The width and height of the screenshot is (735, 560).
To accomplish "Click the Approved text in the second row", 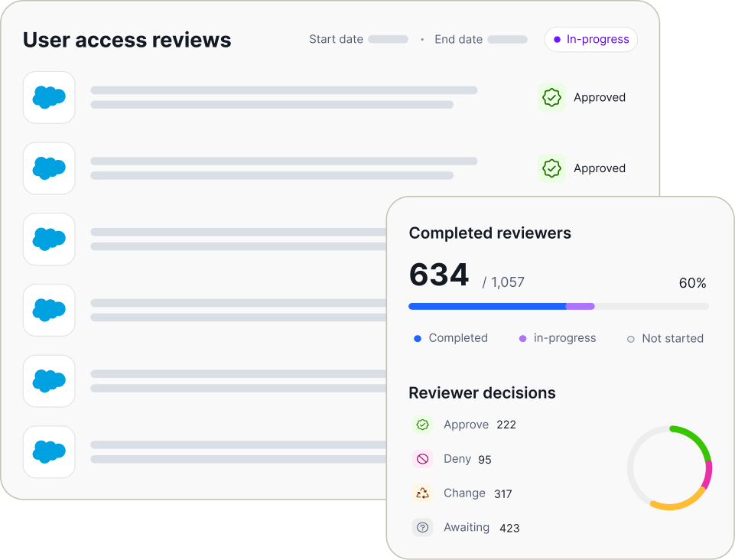I will click(600, 168).
